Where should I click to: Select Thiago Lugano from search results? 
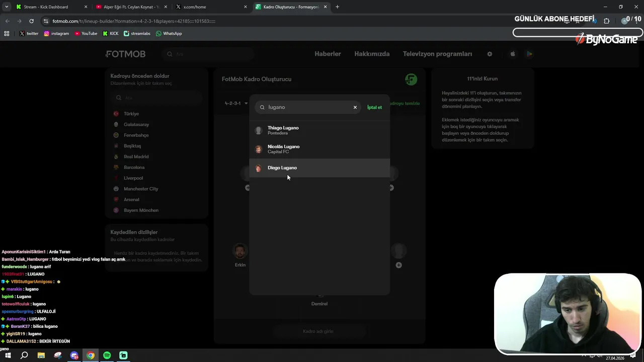pos(319,130)
